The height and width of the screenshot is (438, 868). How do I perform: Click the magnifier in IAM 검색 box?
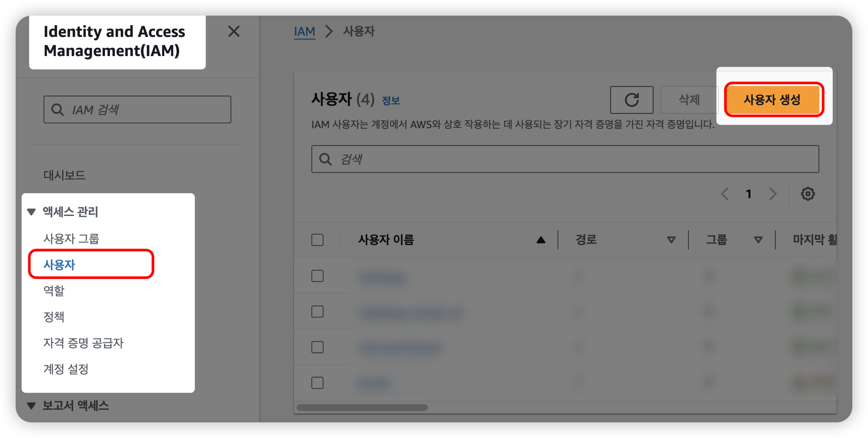tap(57, 109)
